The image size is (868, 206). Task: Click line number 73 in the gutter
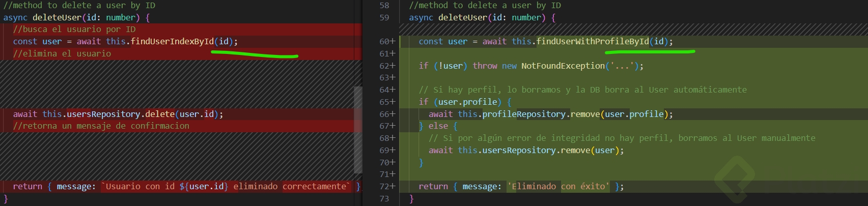[384, 199]
